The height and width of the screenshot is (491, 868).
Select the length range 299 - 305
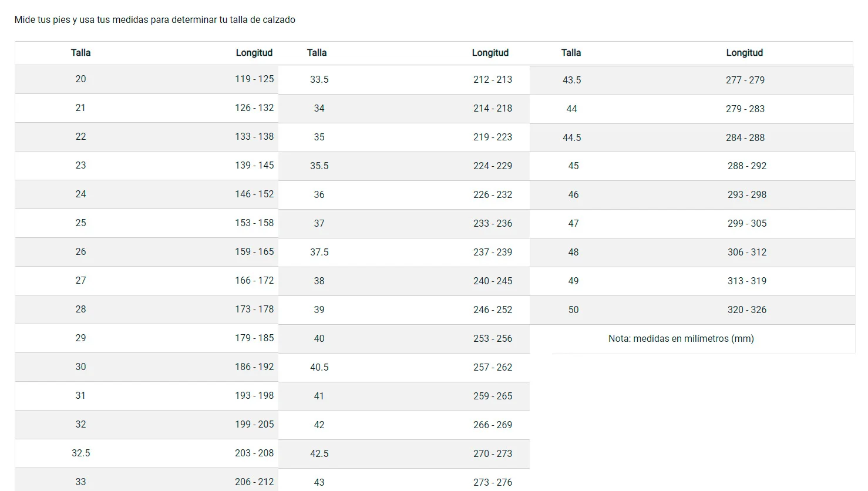click(x=746, y=223)
